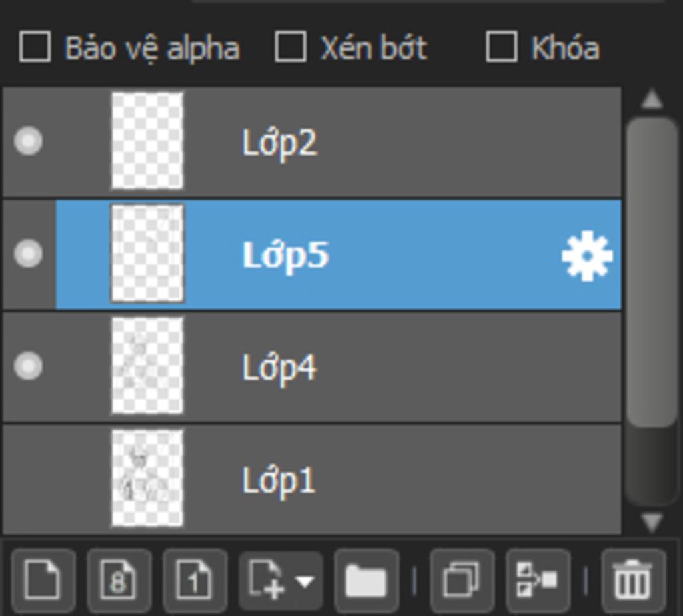Enable Bảo vệ alpha checkbox
The height and width of the screenshot is (616, 683).
35,47
